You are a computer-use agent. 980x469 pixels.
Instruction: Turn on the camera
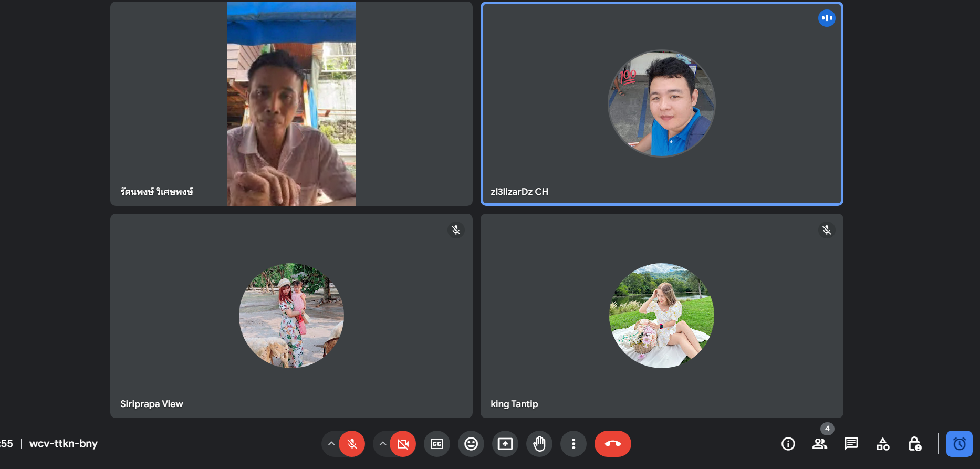(x=403, y=444)
